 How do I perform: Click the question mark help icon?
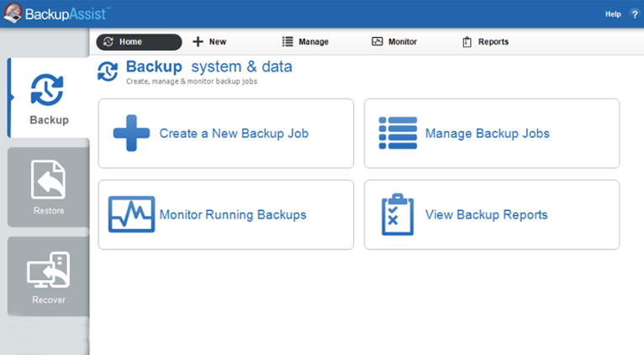[634, 14]
